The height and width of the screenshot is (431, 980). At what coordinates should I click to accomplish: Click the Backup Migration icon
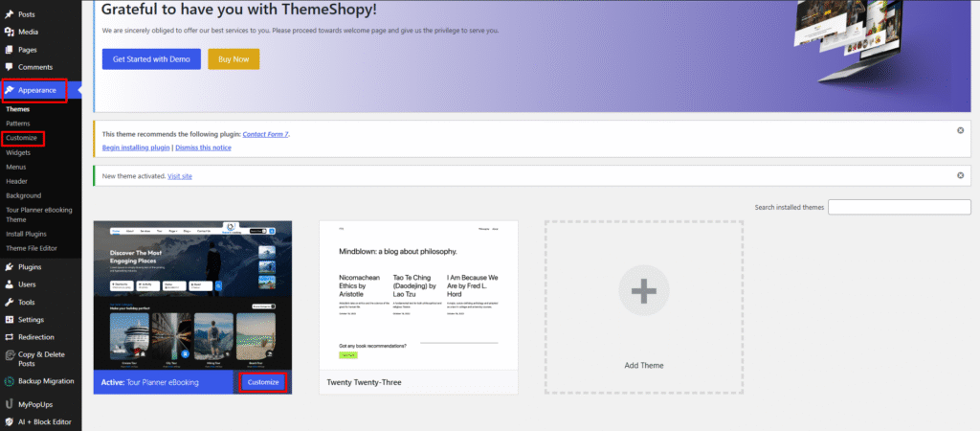9,381
